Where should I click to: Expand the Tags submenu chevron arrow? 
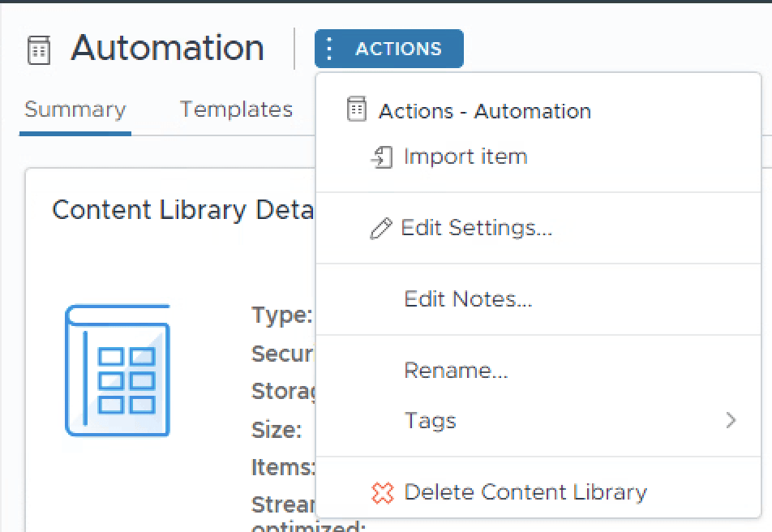(731, 420)
